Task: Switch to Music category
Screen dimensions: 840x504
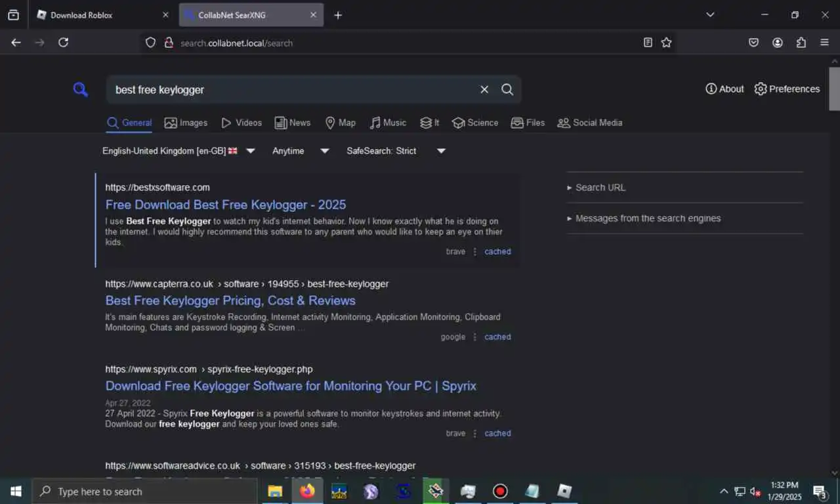Action: (x=388, y=123)
